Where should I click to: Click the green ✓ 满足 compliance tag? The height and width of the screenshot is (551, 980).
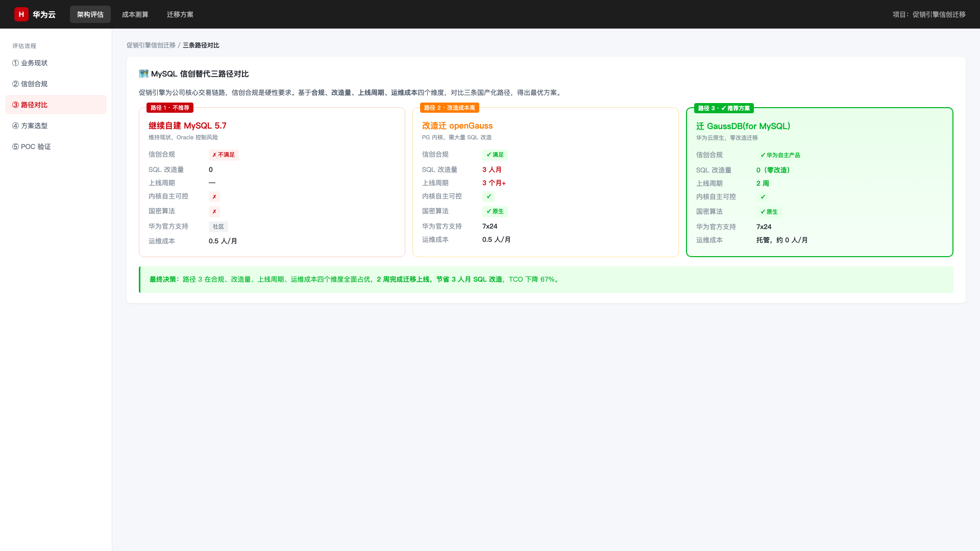point(495,155)
